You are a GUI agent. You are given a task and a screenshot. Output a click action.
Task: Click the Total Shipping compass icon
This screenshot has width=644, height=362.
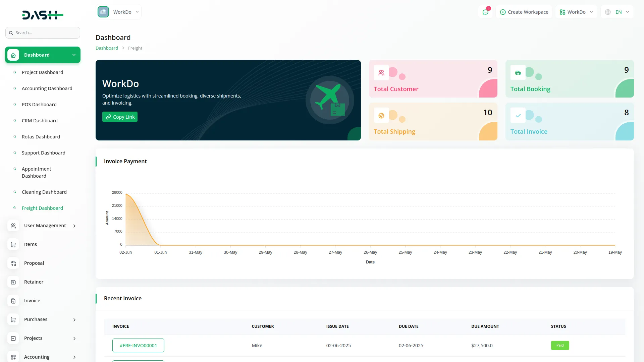click(x=381, y=116)
